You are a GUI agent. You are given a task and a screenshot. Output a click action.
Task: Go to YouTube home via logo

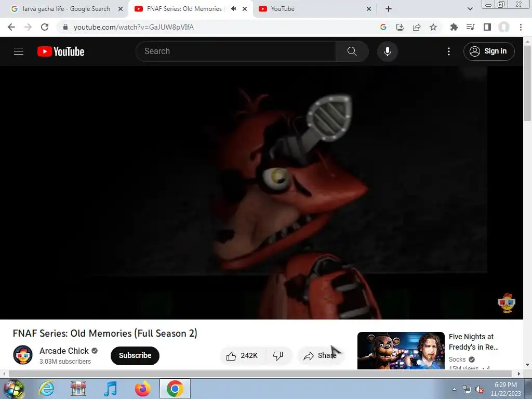61,51
